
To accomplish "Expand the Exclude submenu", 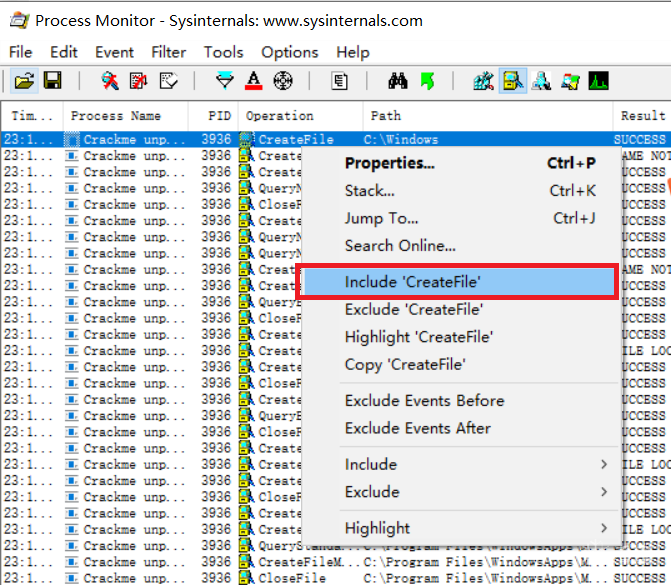I will (x=461, y=492).
